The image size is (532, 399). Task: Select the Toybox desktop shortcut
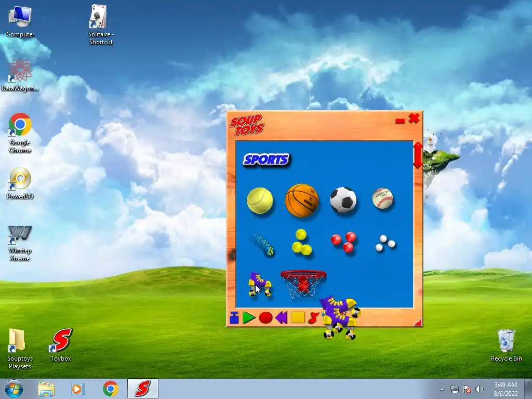[x=61, y=345]
